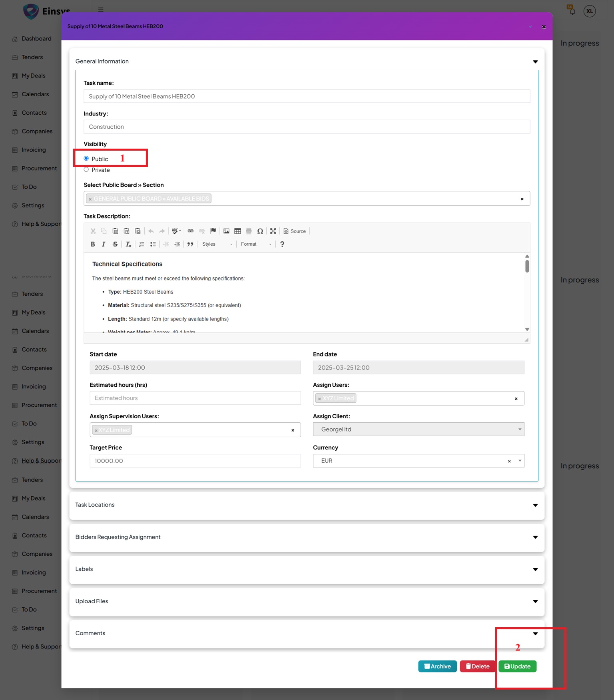Click description scrollbar down arrow

(x=527, y=329)
